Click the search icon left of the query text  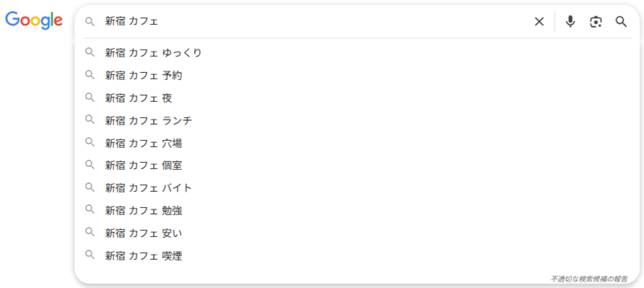click(x=90, y=22)
